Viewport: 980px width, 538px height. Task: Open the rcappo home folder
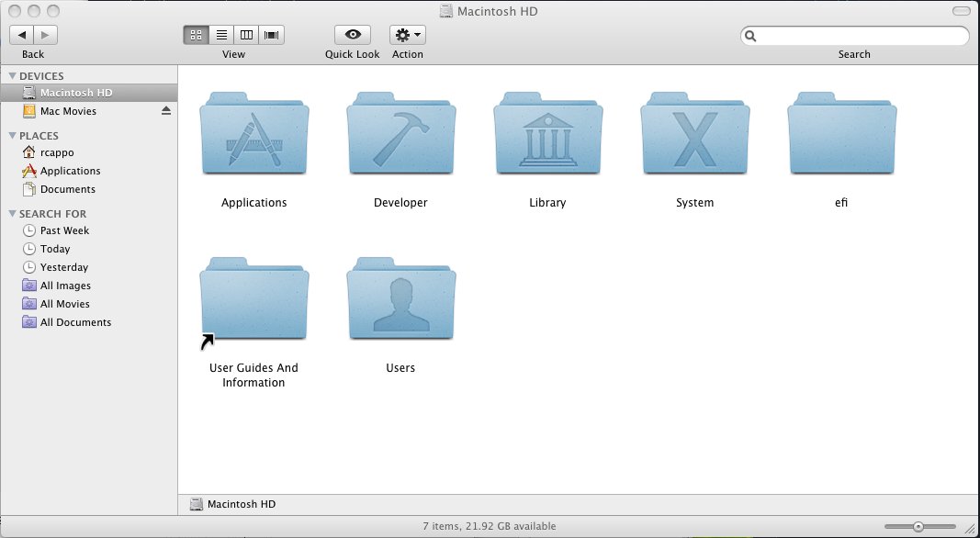[89, 152]
